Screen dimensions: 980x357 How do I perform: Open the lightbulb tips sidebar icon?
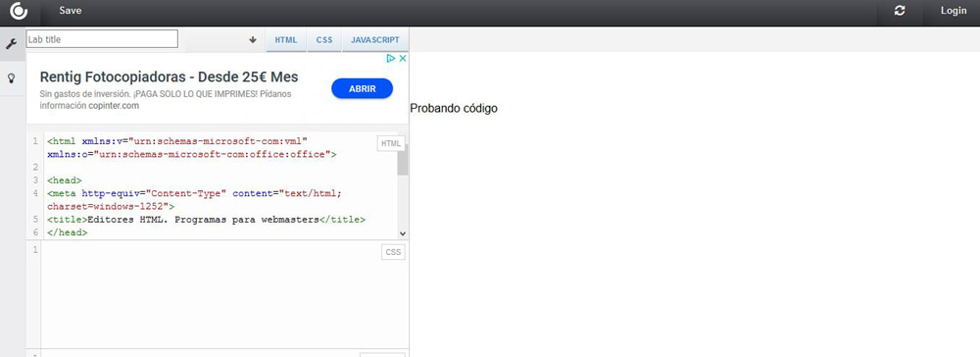[x=11, y=78]
